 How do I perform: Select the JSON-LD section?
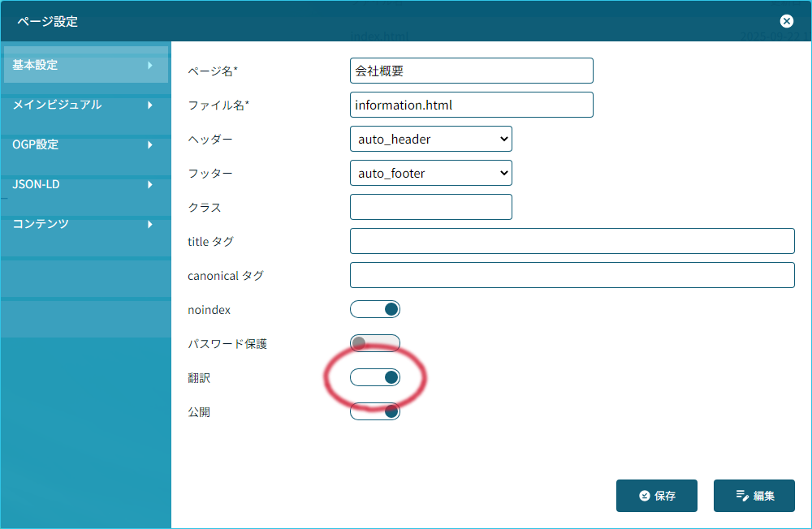[x=86, y=184]
